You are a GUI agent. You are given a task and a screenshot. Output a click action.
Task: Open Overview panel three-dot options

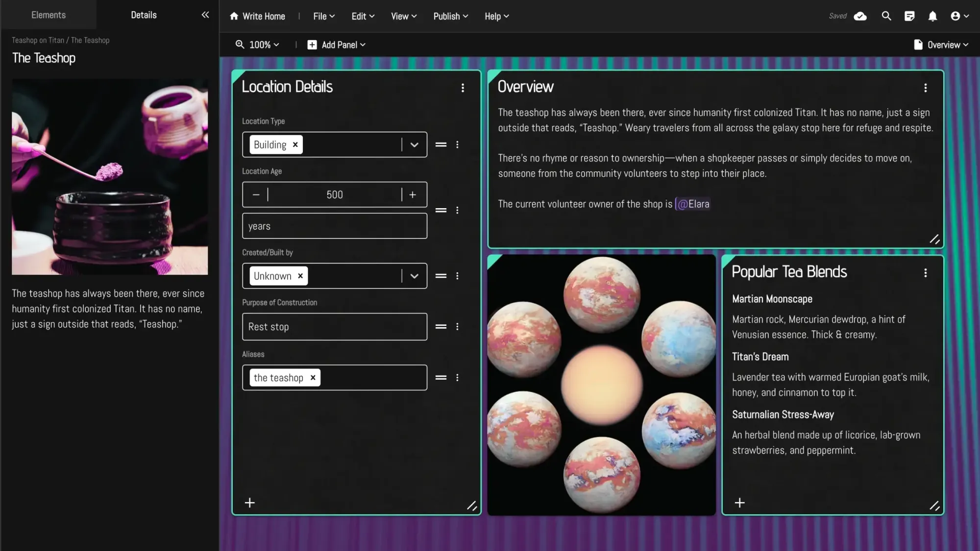click(x=925, y=88)
